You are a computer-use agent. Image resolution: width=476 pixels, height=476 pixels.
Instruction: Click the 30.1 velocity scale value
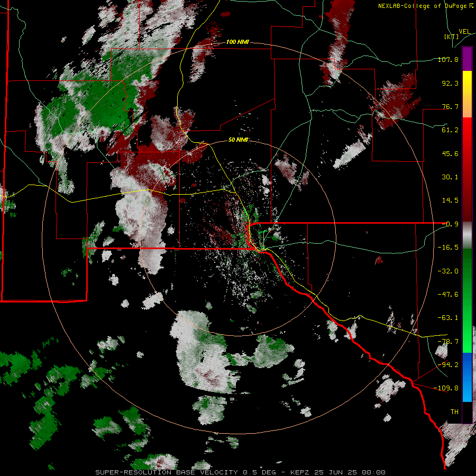[450, 177]
